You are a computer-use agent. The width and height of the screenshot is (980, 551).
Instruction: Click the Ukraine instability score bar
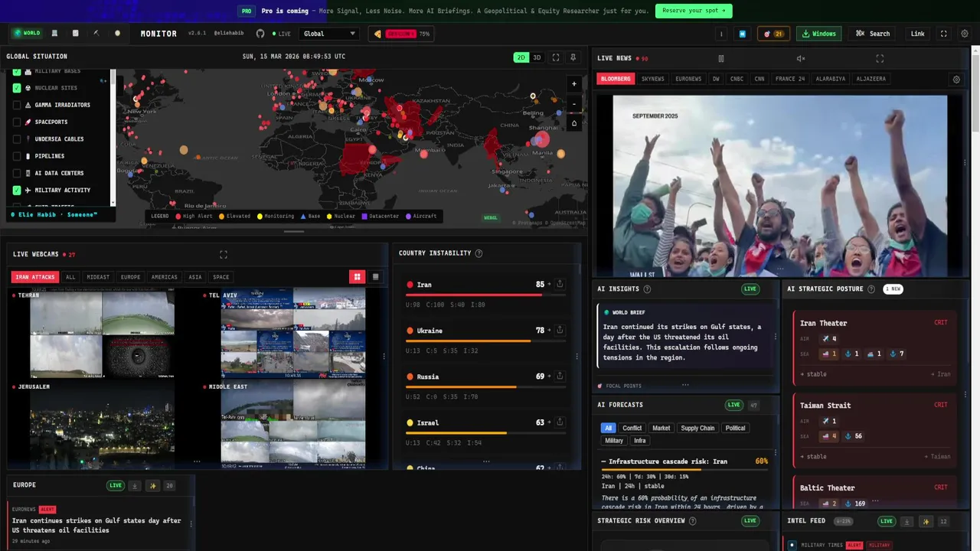(x=485, y=341)
